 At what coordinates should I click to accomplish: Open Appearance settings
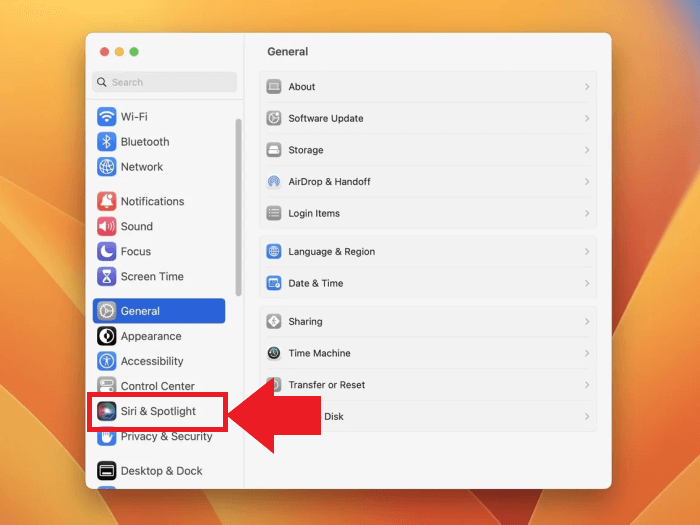(x=158, y=336)
